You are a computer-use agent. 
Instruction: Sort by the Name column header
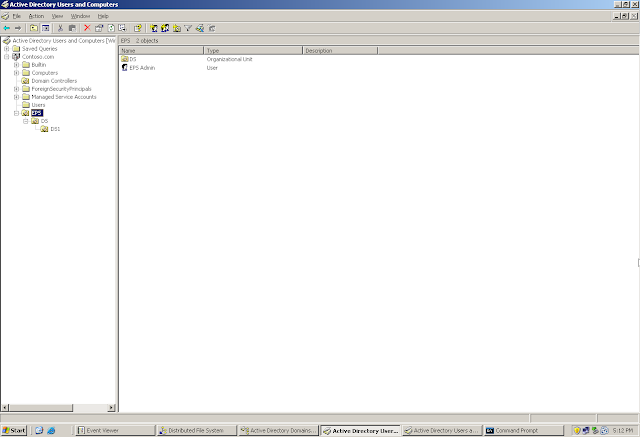pos(161,51)
